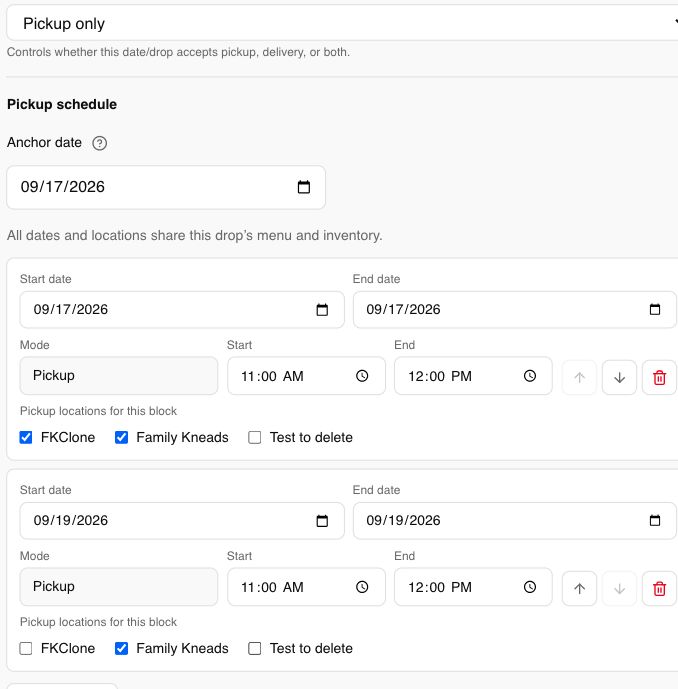Open clock picker for first block End time
This screenshot has height=689, width=678.
[530, 376]
